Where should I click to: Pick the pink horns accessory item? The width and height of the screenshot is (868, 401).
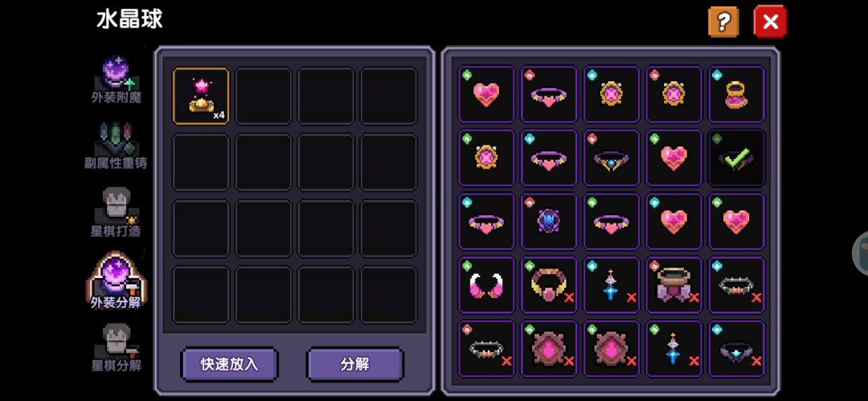click(486, 285)
